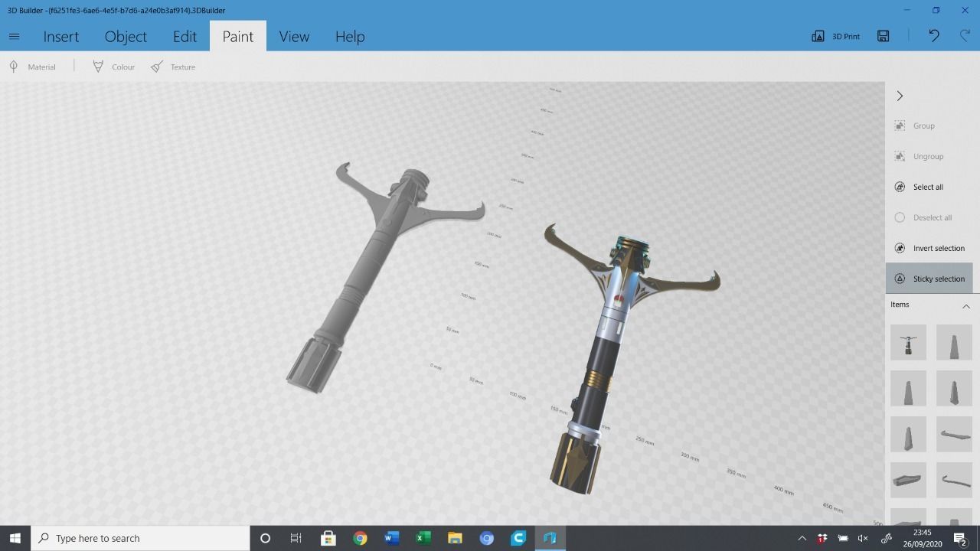Screen dimensions: 980x551
Task: Click the taskbar search box
Action: tap(140, 538)
